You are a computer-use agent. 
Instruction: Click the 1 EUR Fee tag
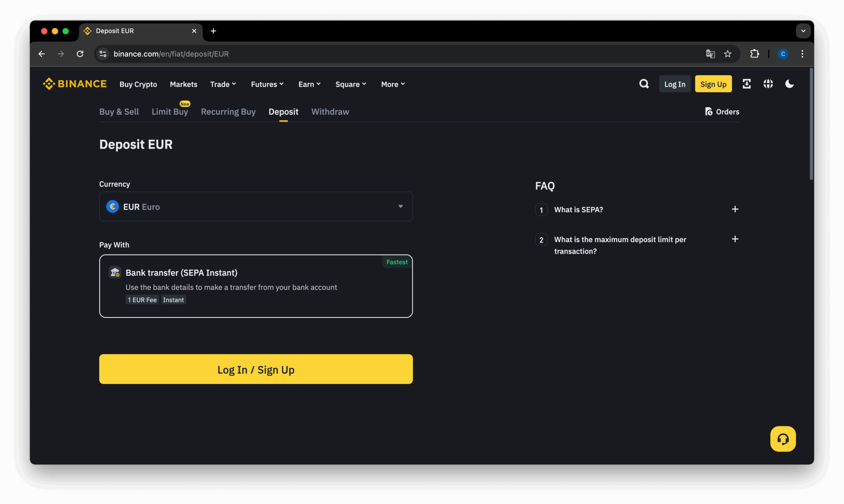pos(142,300)
